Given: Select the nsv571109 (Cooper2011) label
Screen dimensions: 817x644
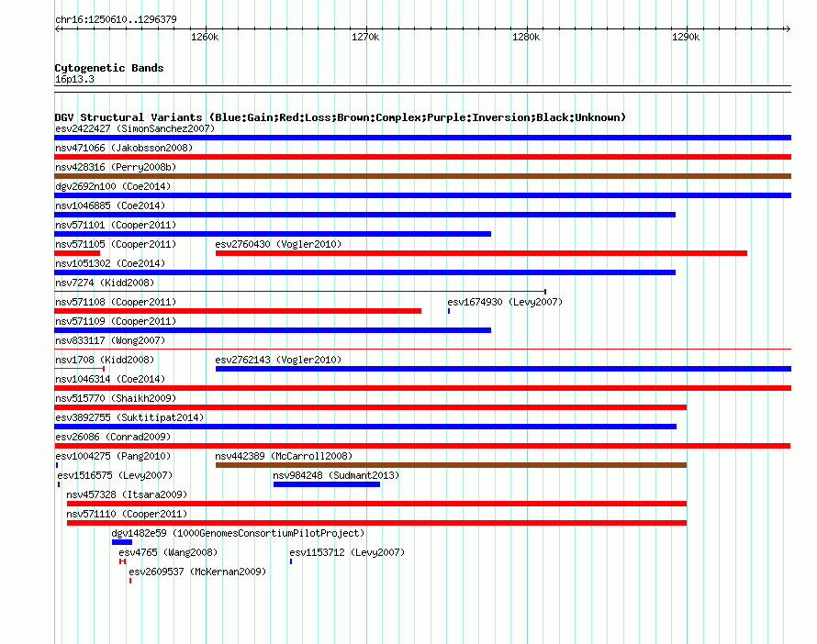Looking at the screenshot, I should (116, 321).
